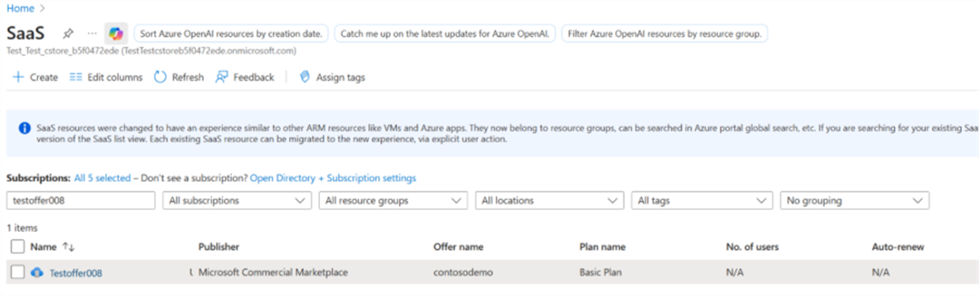Open Edit columns
Viewport: 980px width, 296px height.
click(x=106, y=77)
